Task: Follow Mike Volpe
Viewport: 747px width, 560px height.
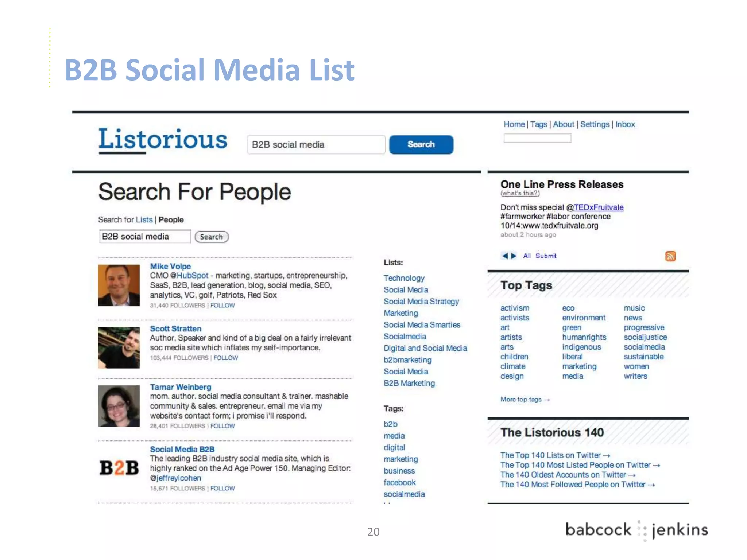Action: [222, 305]
